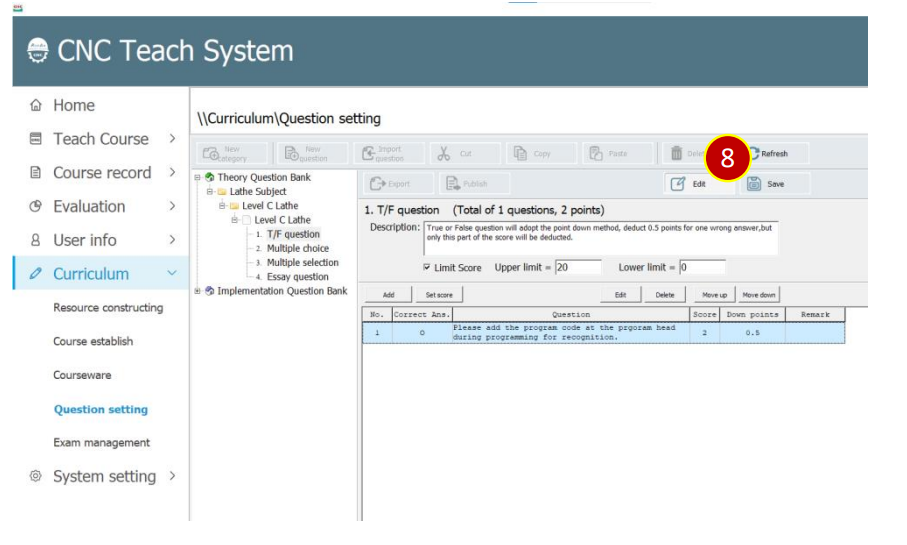This screenshot has height=545, width=907.
Task: Click the Correct Ans. column header
Action: coord(422,314)
